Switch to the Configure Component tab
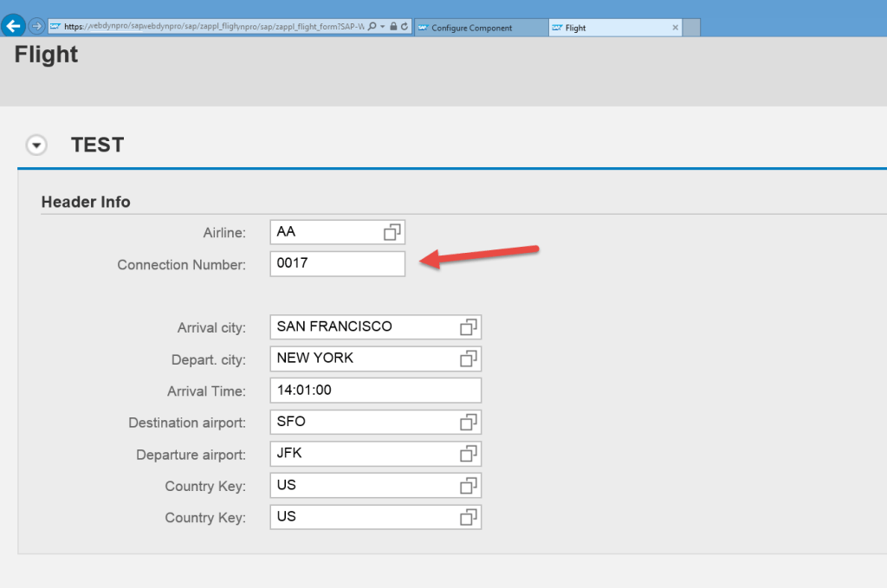Screen dimensions: 887x588 [481, 27]
